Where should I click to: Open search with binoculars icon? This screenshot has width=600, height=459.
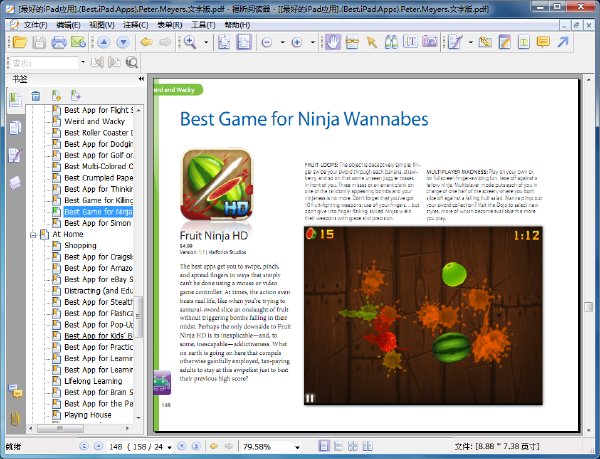coord(391,42)
